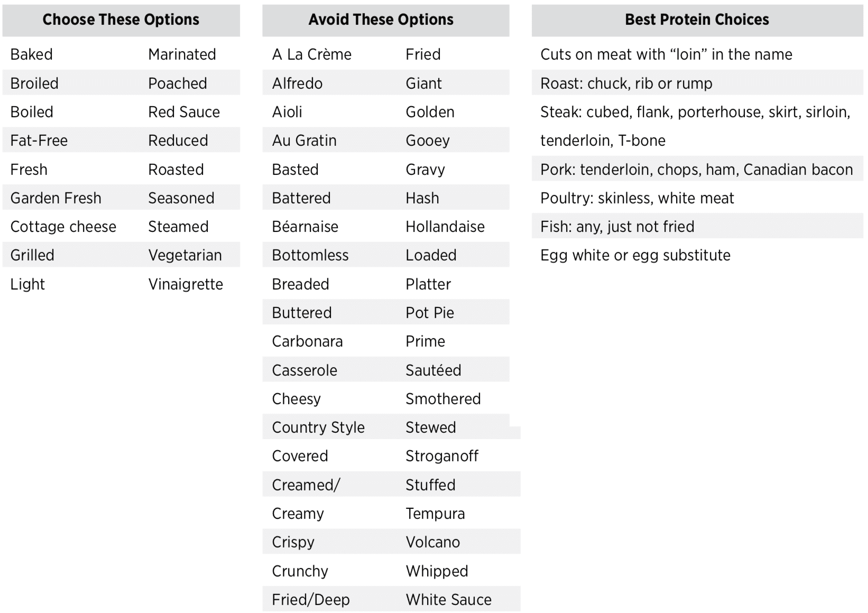The image size is (868, 613).
Task: Select the Alfredo entry
Action: pyautogui.click(x=298, y=83)
